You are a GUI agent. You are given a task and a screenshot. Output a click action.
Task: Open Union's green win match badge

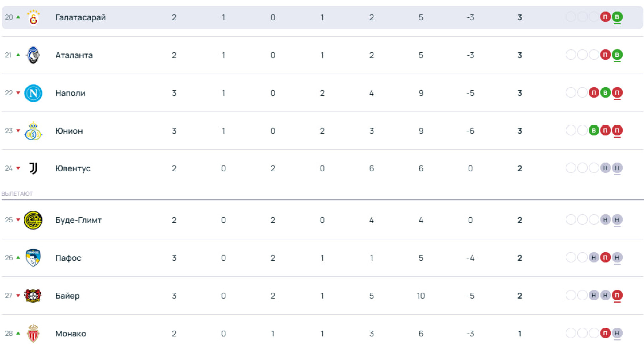pyautogui.click(x=594, y=130)
